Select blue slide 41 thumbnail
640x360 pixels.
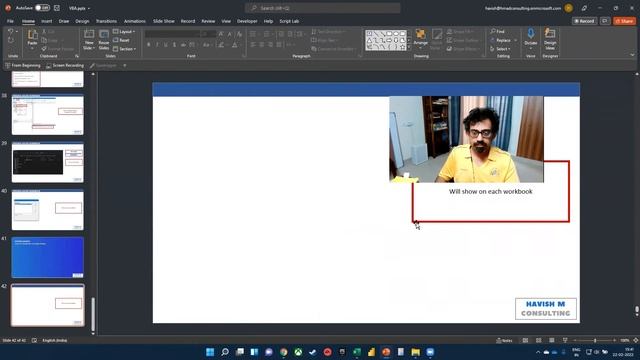pyautogui.click(x=48, y=258)
